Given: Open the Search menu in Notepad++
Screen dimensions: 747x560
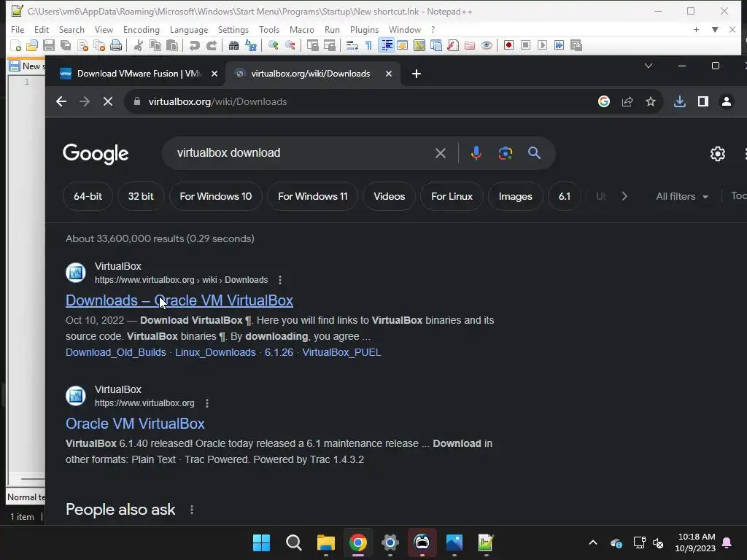Looking at the screenshot, I should tap(71, 29).
